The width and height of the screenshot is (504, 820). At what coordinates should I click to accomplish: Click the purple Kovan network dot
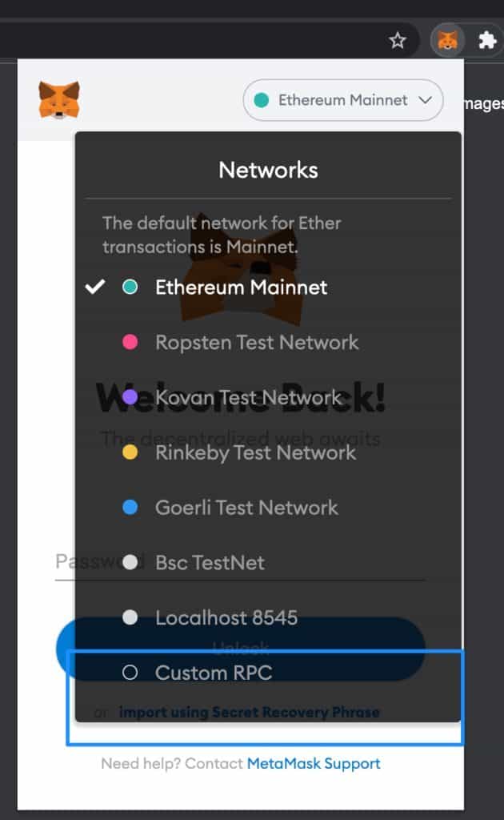pos(130,397)
